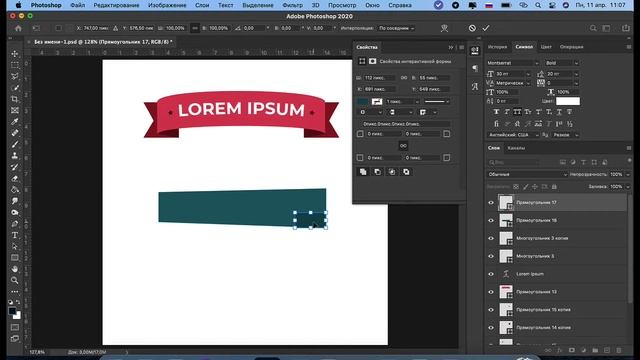Open the Слои menu in menu bar
The width and height of the screenshot is (640, 360).
pyautogui.click(x=202, y=5)
